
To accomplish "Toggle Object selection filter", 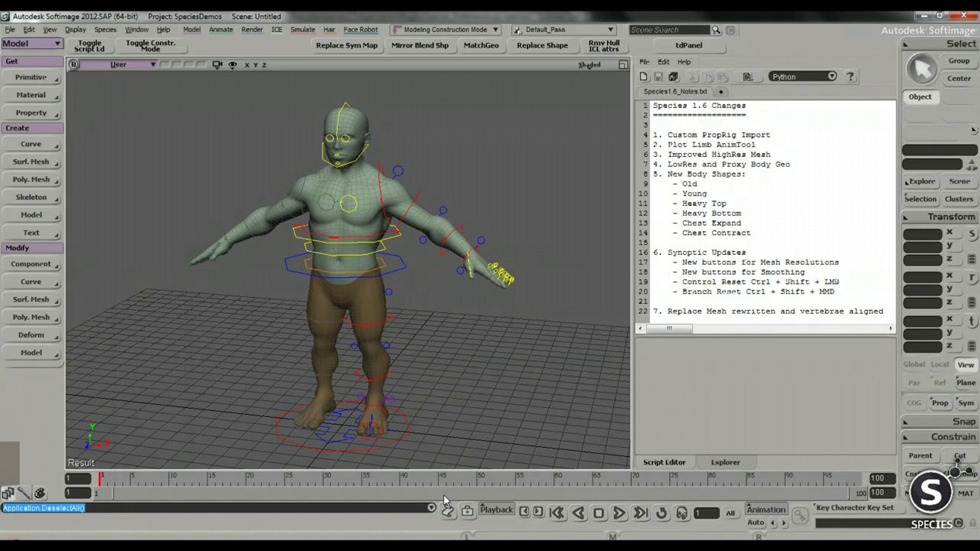I will (x=920, y=97).
